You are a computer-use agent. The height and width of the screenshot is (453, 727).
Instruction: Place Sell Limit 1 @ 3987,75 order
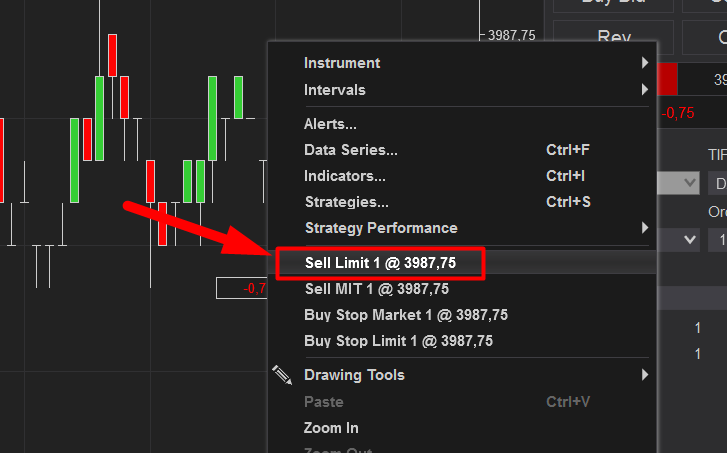[380, 263]
